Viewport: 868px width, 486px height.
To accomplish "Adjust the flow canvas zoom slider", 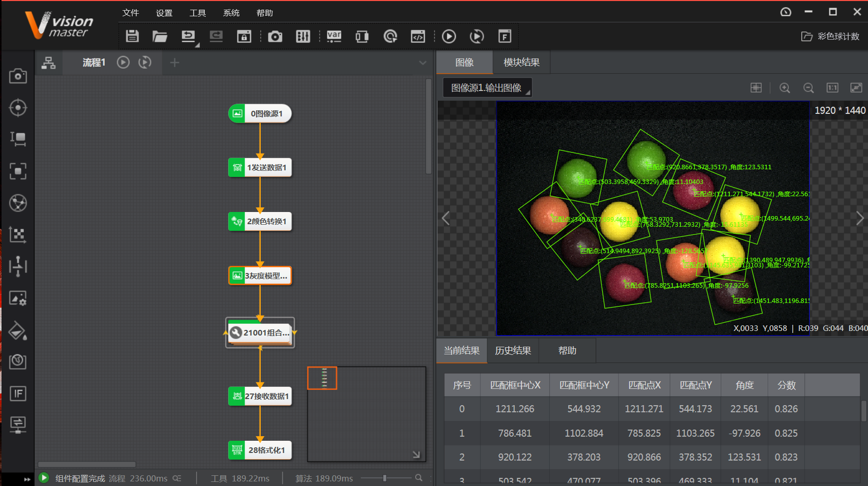I will (385, 478).
